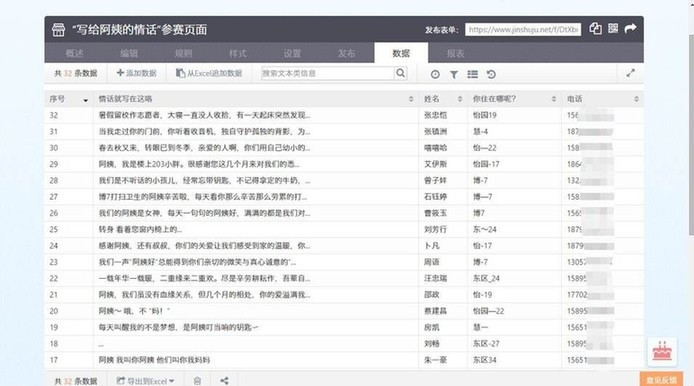Click the name cell 卜凡
This screenshot has width=694, height=386.
pos(432,246)
